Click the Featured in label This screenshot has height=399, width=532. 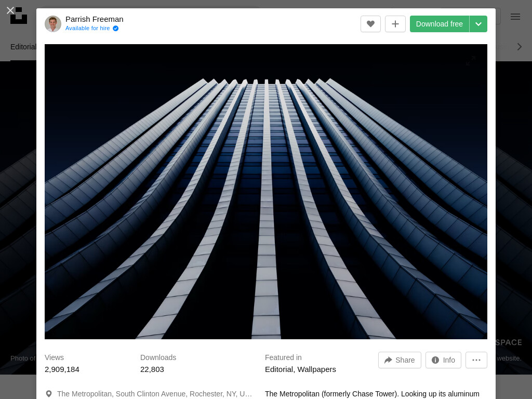(283, 357)
